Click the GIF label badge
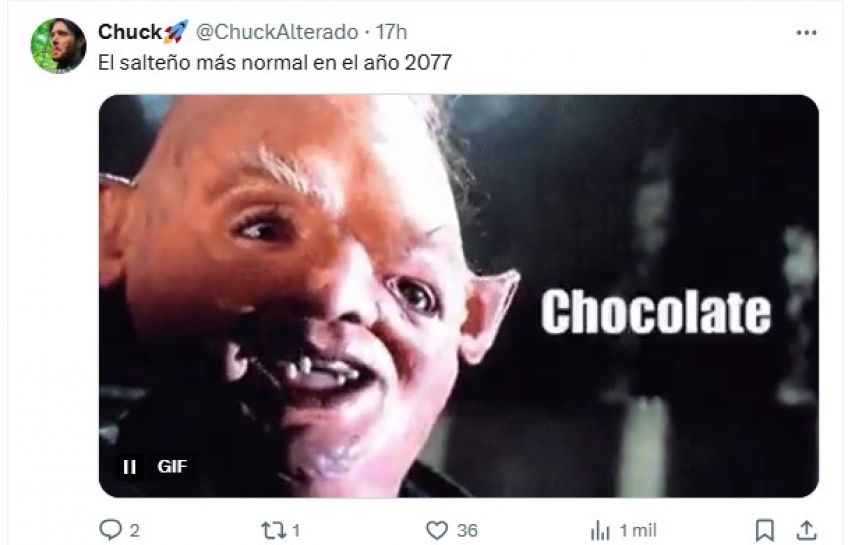Screen dimensions: 862x545 [x=172, y=466]
